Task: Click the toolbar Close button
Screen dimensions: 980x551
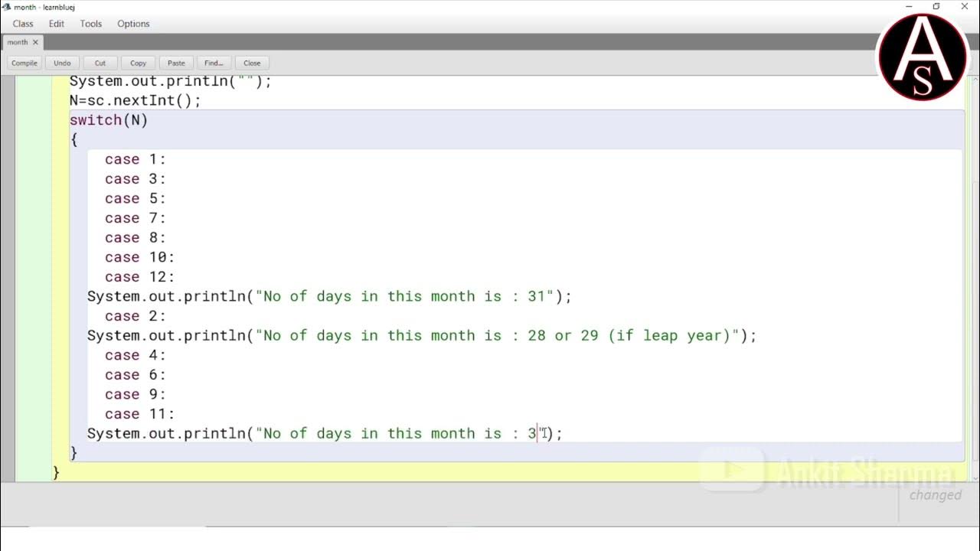Action: [252, 63]
